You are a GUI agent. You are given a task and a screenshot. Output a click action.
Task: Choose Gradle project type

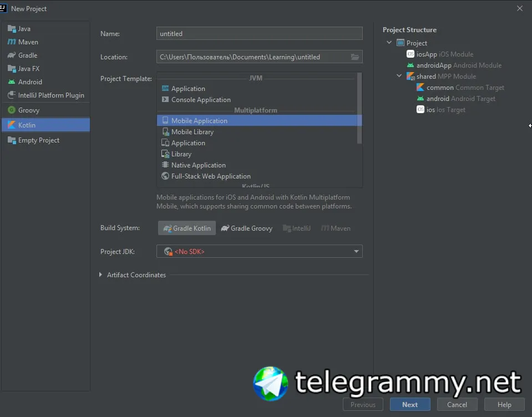pos(45,55)
